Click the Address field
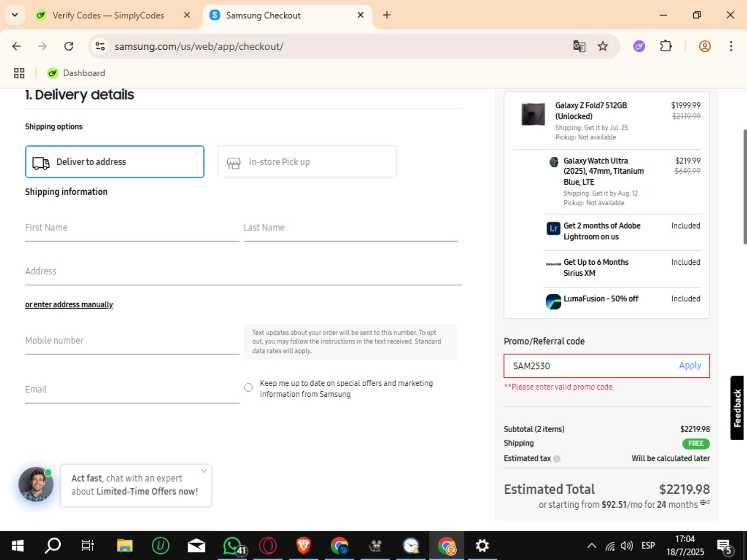This screenshot has height=560, width=747. click(244, 272)
